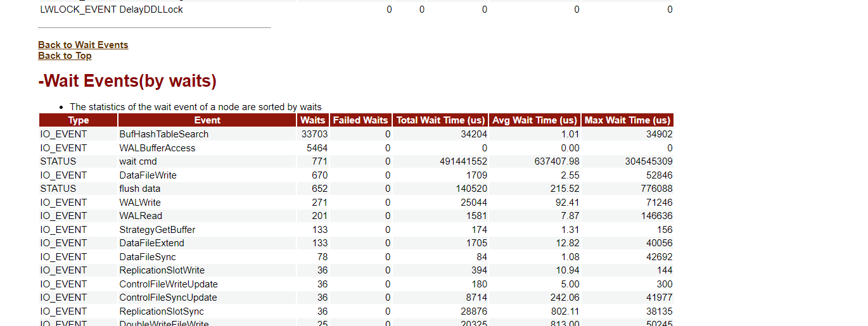Click max wait time 776088
This screenshot has width=868, height=326.
pos(657,189)
